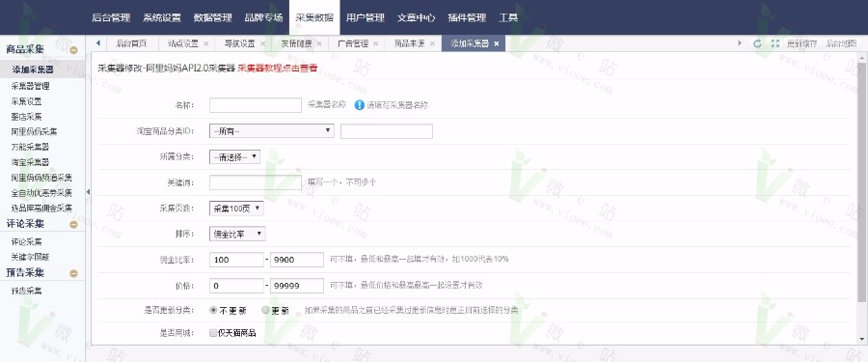Collapse the sidebar with the splitter arrow
Image resolution: width=868 pixels, height=362 pixels.
(x=88, y=192)
